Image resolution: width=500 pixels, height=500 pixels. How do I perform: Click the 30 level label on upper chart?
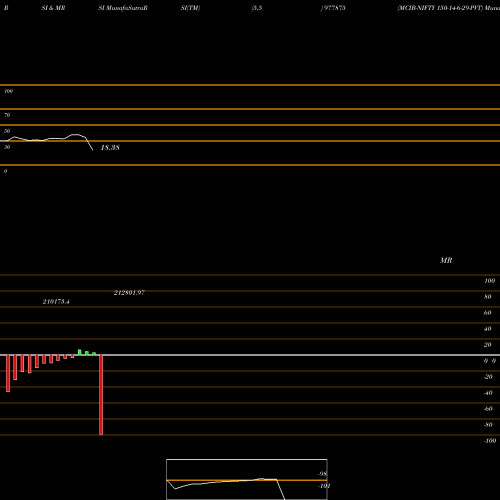pyautogui.click(x=7, y=147)
